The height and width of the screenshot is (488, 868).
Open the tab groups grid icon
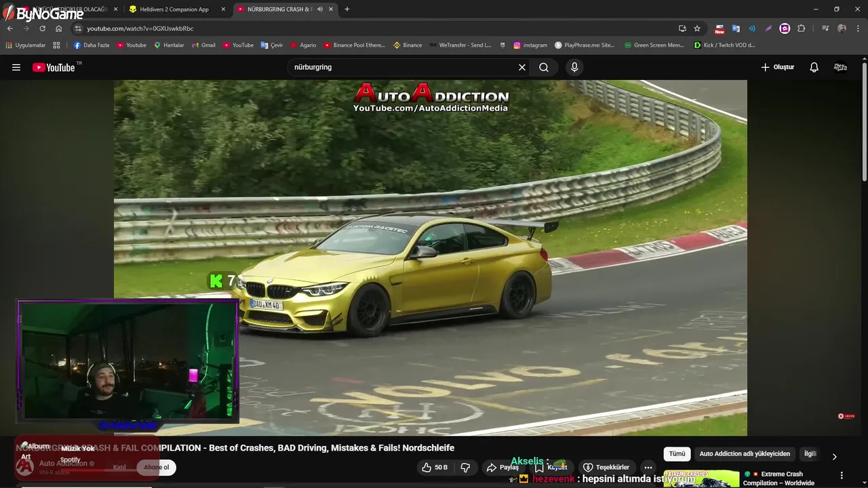point(56,45)
